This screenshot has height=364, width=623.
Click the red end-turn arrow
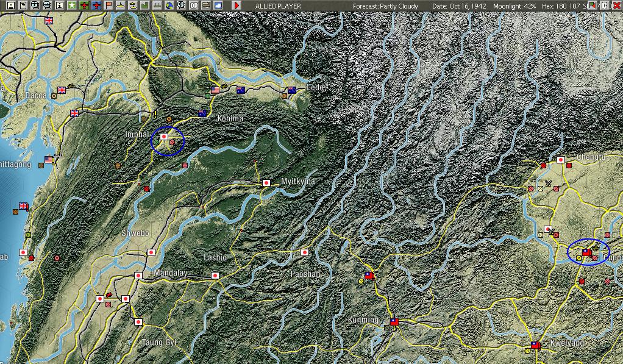click(x=237, y=5)
